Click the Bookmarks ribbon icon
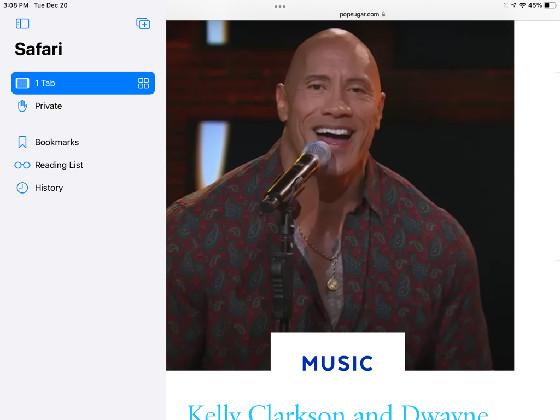 click(22, 142)
